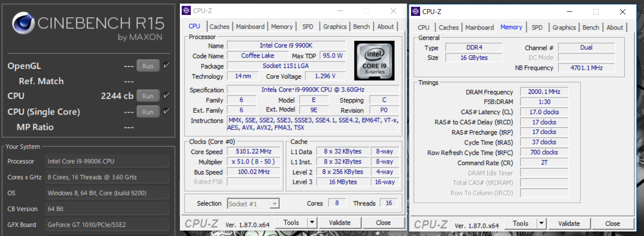This screenshot has width=644, height=236.
Task: Click the Channel # value Dual
Action: pos(586,48)
